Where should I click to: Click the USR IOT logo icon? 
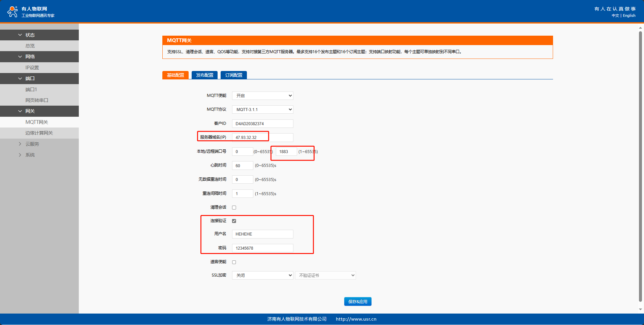(12, 11)
